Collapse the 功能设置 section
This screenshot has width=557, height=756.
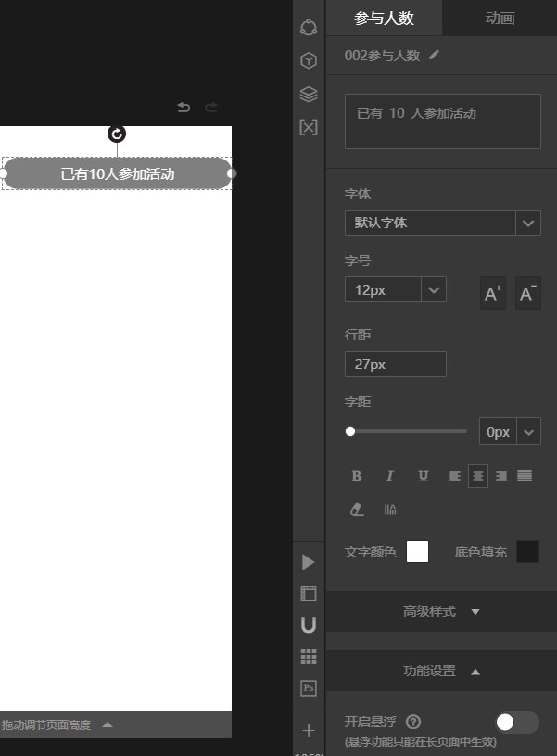coord(441,671)
